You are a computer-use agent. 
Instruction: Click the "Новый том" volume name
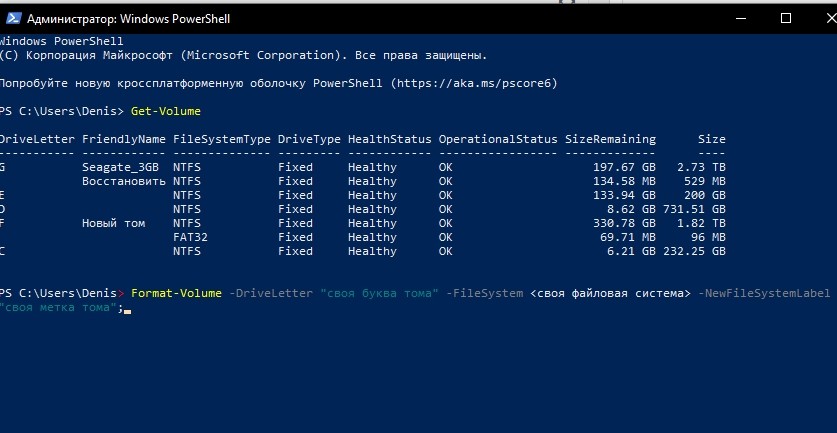[x=113, y=223]
